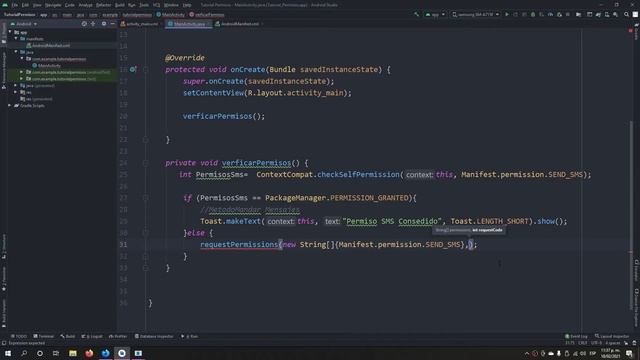Click the Windows taskbar search icon
Image resolution: width=640 pixels, height=360 pixels.
click(24, 353)
